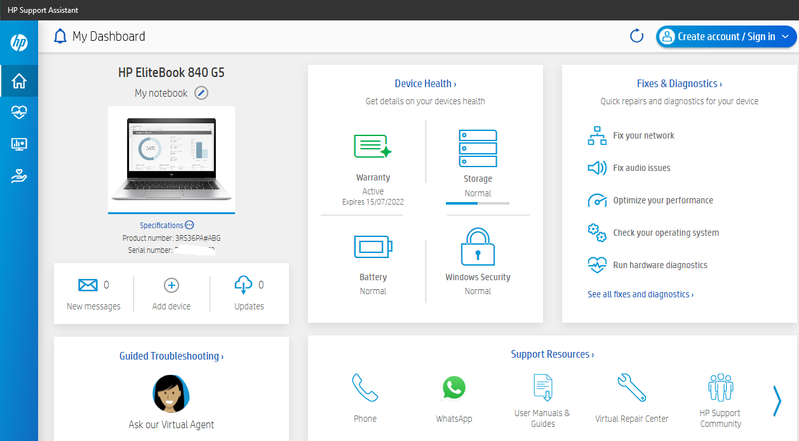Open Windows Security padlock icon
Image resolution: width=799 pixels, height=441 pixels.
477,247
